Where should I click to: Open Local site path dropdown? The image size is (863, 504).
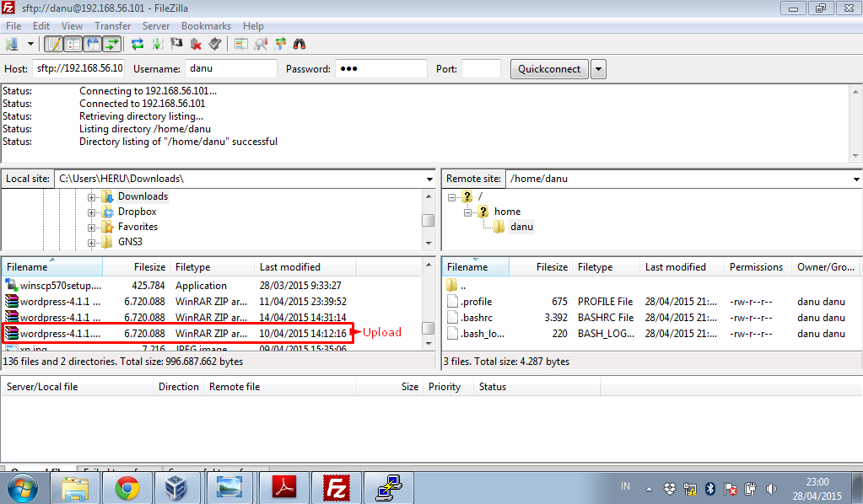point(429,180)
